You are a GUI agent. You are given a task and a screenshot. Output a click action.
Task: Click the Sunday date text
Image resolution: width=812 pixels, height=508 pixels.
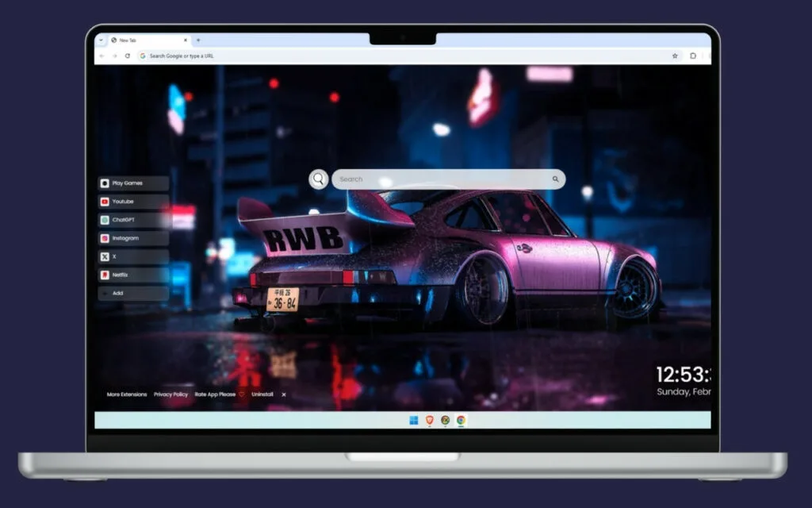(684, 392)
